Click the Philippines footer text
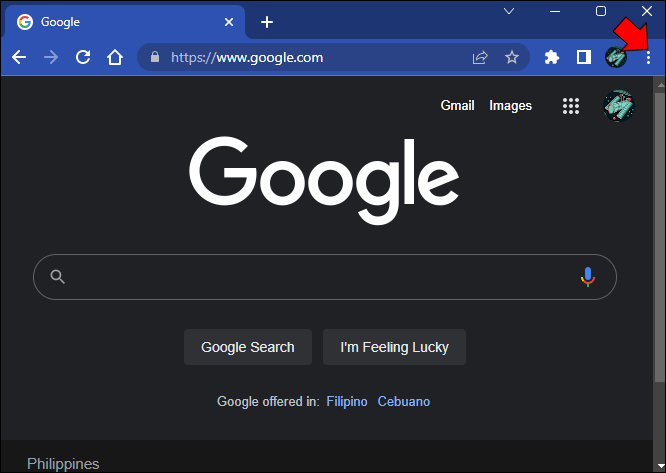 tap(63, 464)
